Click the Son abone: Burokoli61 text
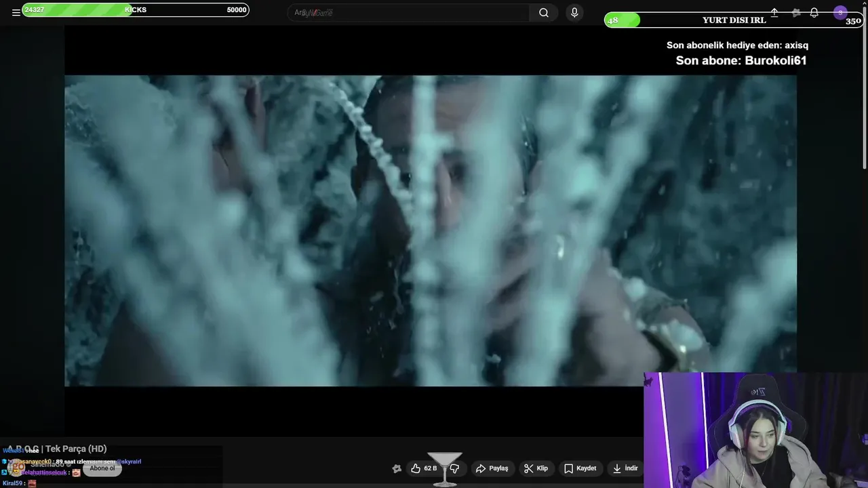Screen dimensions: 868x488 point(741,60)
